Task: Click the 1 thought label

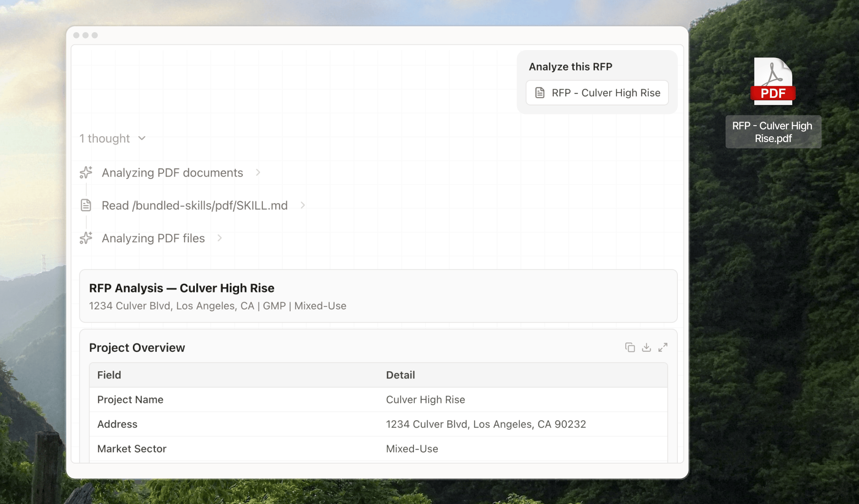Action: 105,139
